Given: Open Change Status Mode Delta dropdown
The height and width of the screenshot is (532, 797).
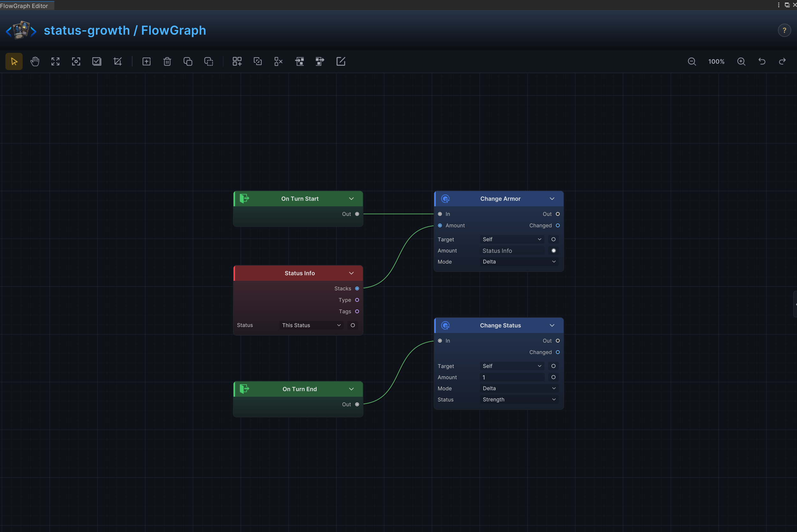Looking at the screenshot, I should point(519,388).
